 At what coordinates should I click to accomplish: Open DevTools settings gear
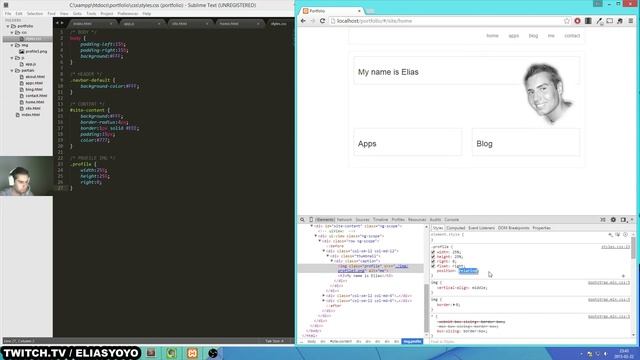click(x=613, y=220)
